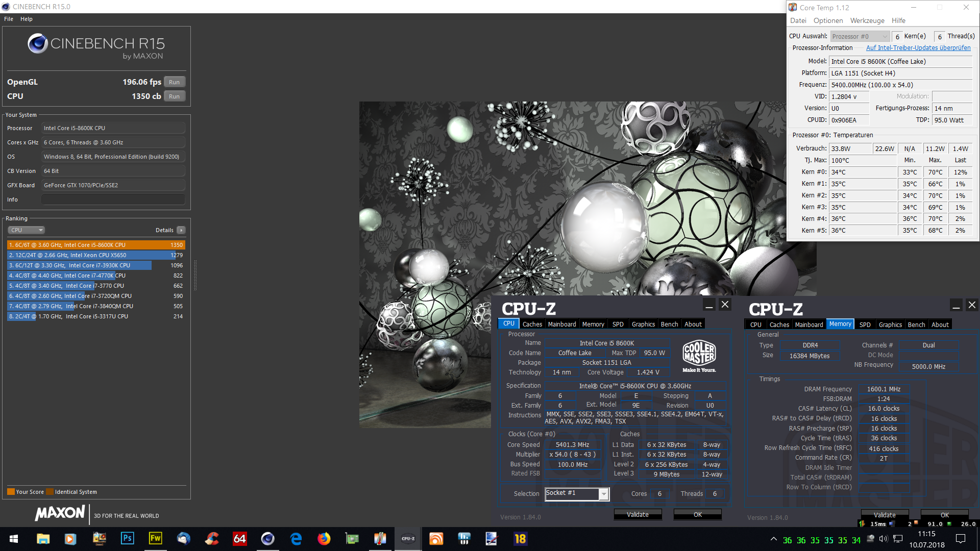980x551 pixels.
Task: Switch to Caches tab in left CPU-Z window
Action: click(532, 324)
